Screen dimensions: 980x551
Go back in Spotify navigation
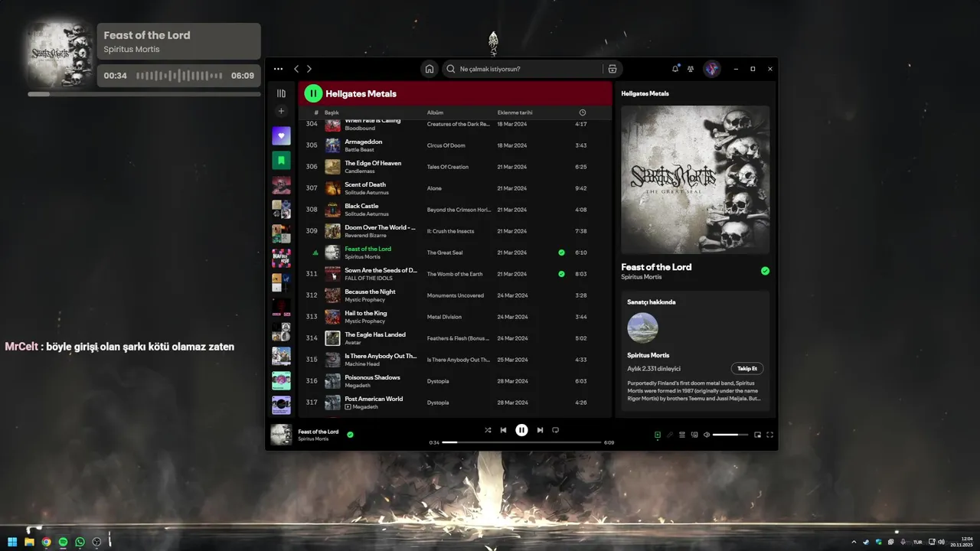coord(296,69)
